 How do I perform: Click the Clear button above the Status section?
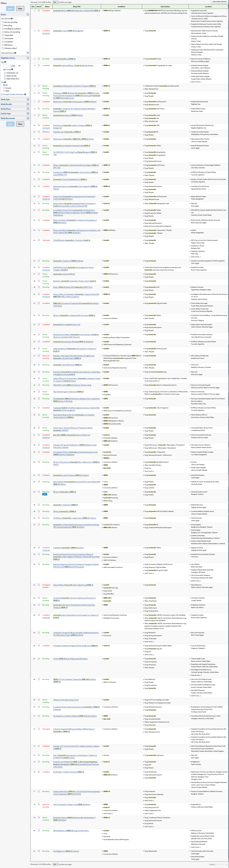point(20,8)
